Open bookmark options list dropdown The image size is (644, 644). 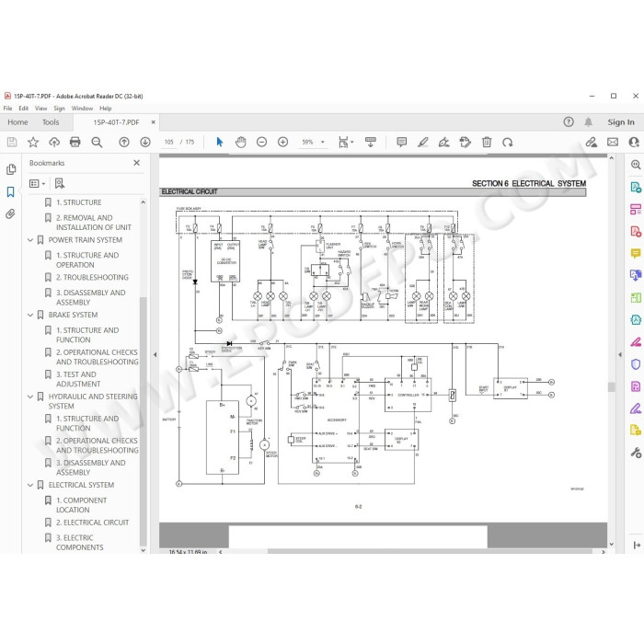[37, 184]
